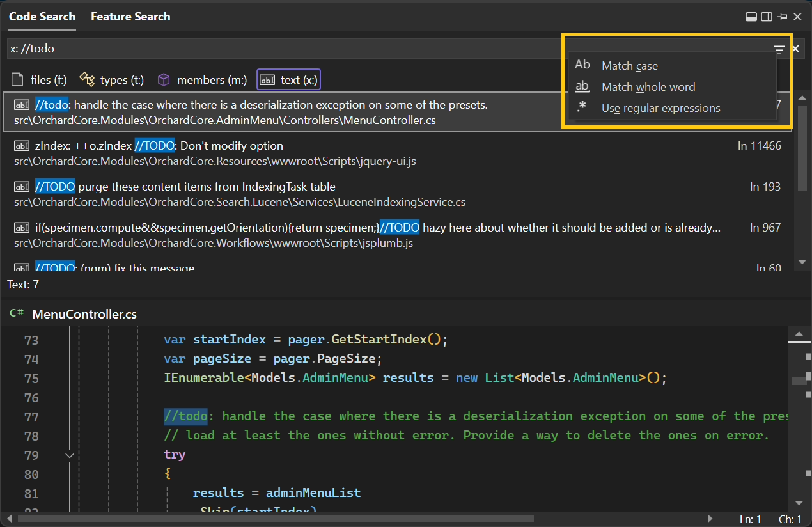Filter results by types (t:)
This screenshot has width=812, height=527.
pyautogui.click(x=112, y=80)
